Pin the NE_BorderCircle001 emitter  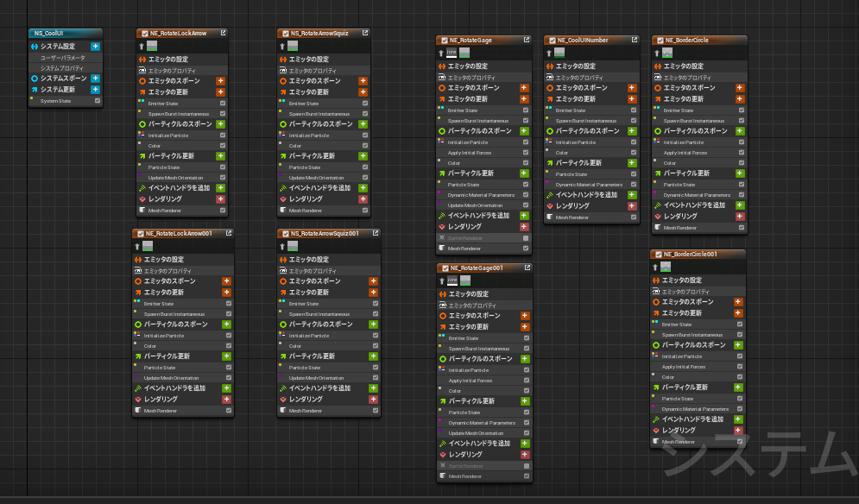coord(655,268)
